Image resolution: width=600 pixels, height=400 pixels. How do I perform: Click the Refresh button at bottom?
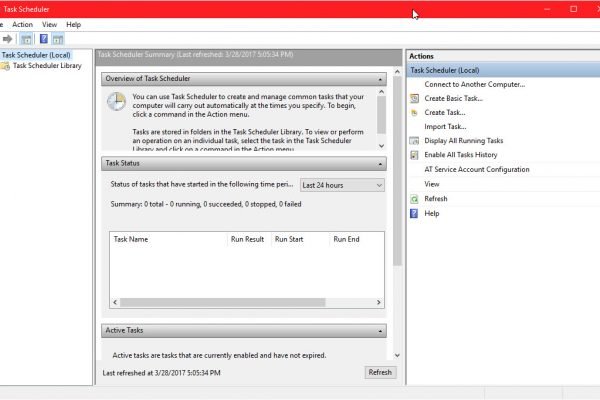coord(380,372)
